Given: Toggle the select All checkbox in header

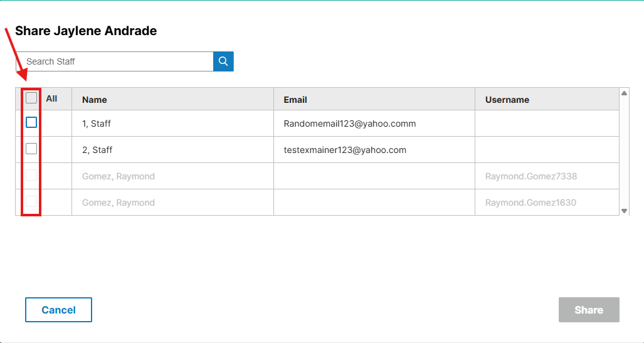Looking at the screenshot, I should point(31,98).
